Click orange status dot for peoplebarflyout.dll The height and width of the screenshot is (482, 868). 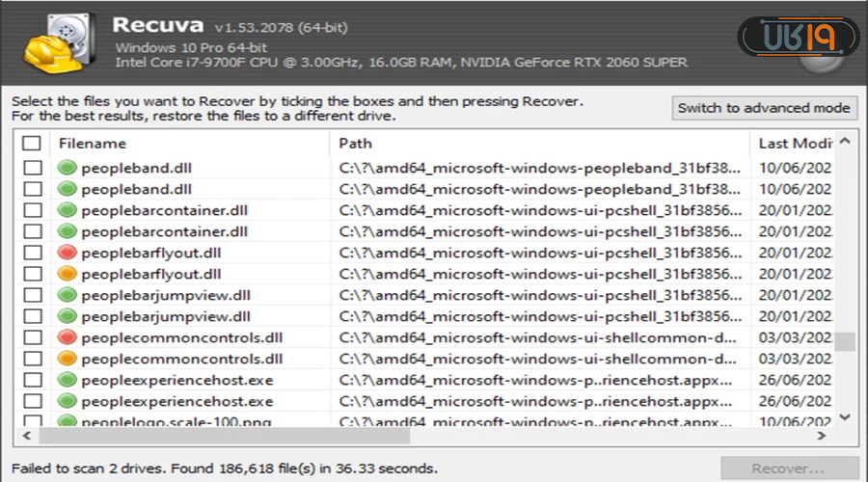pos(68,274)
